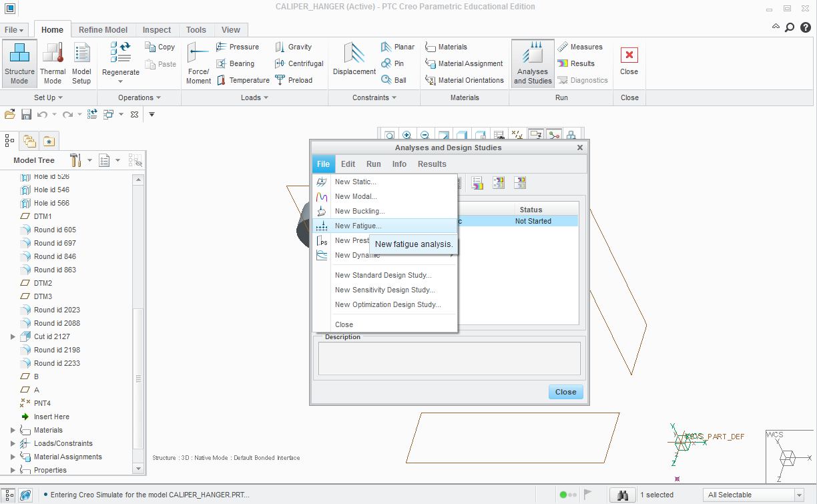Apply a Bearing load

click(x=235, y=63)
